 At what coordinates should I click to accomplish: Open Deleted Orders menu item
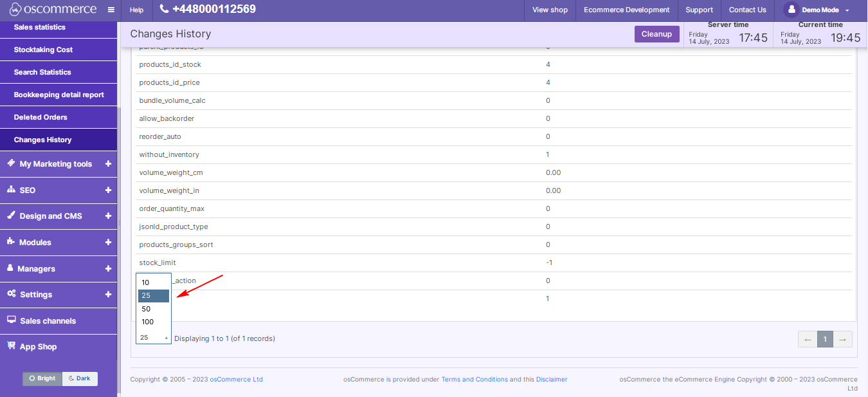[x=59, y=117]
